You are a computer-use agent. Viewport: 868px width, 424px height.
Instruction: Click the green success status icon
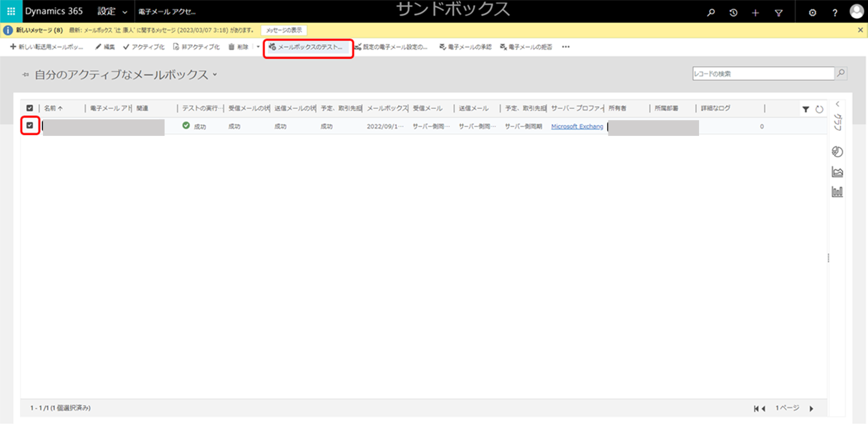(186, 126)
